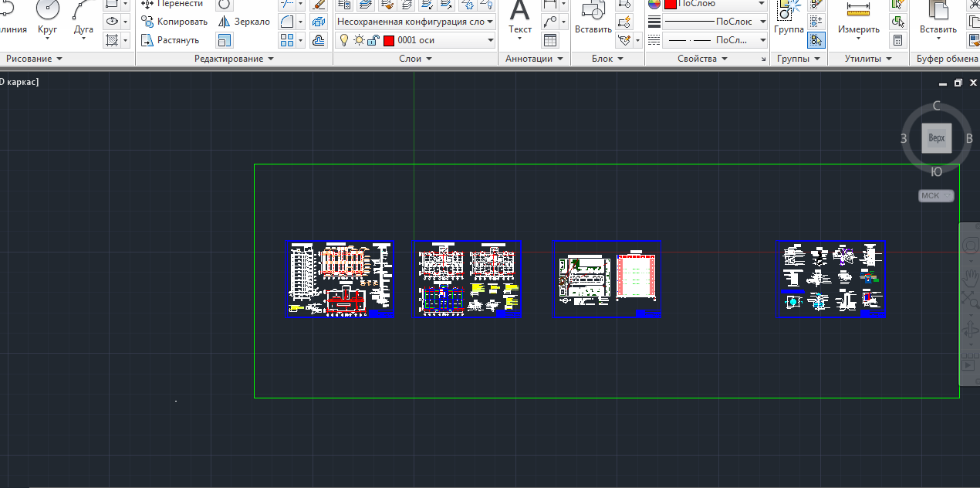Toggle the layer freeze sun icon
The height and width of the screenshot is (488, 980).
[358, 40]
